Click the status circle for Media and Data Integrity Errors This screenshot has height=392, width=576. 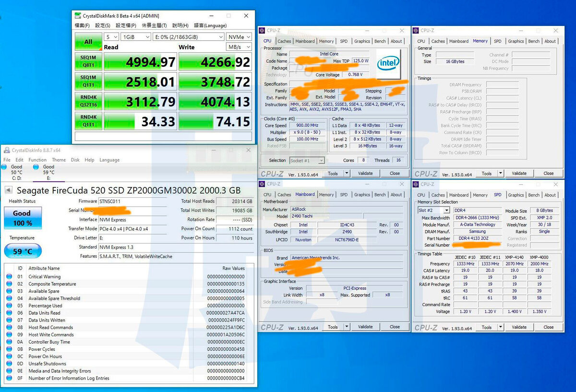(9, 371)
